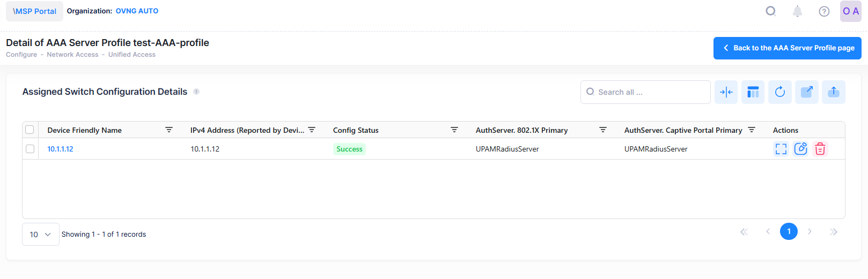Check the 10.1.1.12 row checkbox
Image resolution: width=868 pixels, height=279 pixels.
pyautogui.click(x=30, y=149)
